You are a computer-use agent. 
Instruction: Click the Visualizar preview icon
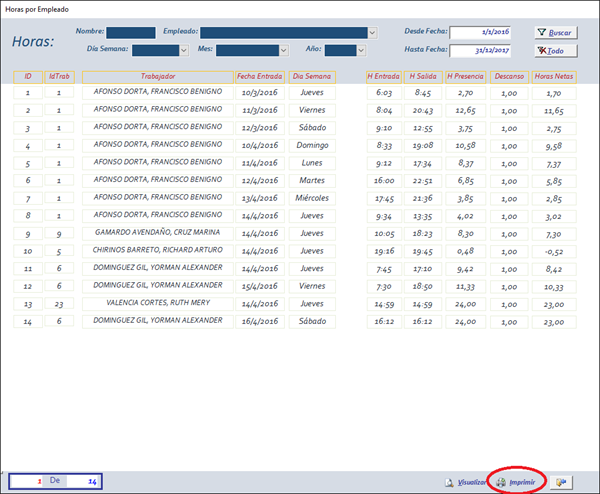coord(450,482)
